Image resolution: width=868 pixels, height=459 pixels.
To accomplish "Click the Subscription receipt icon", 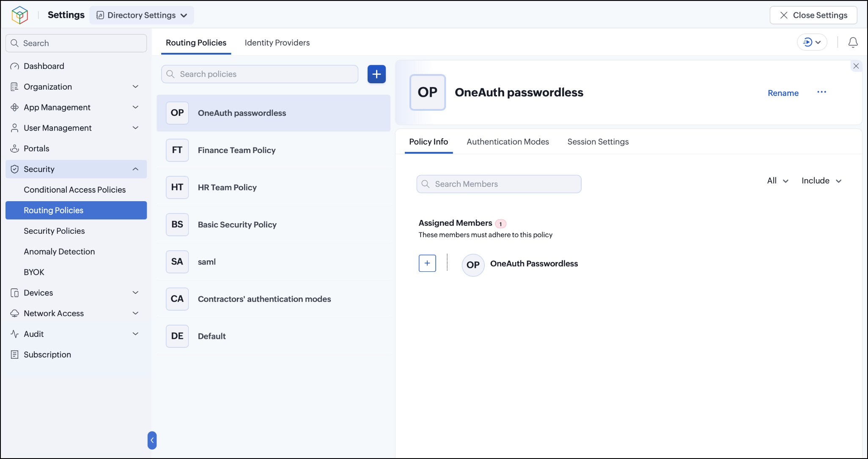I will pyautogui.click(x=14, y=355).
